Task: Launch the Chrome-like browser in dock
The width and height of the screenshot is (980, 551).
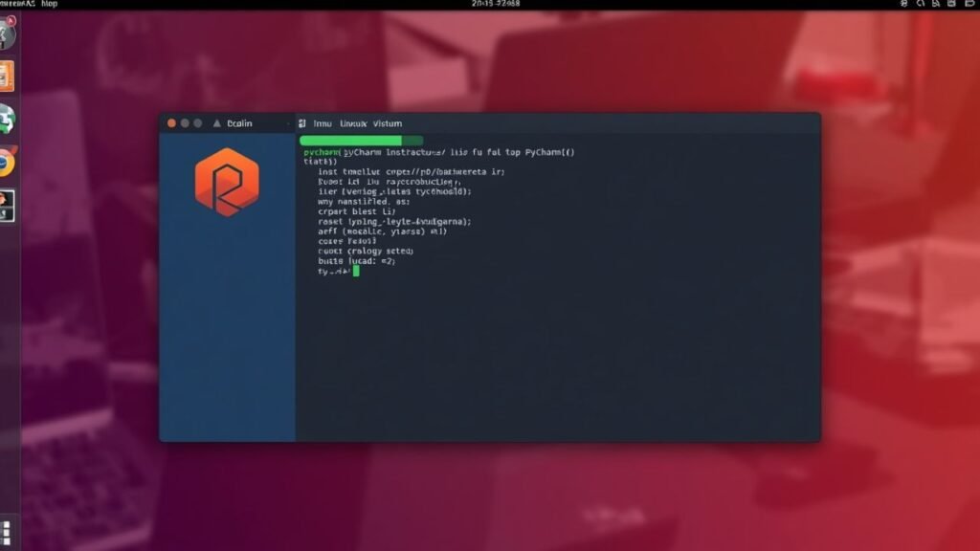Action: pos(7,163)
